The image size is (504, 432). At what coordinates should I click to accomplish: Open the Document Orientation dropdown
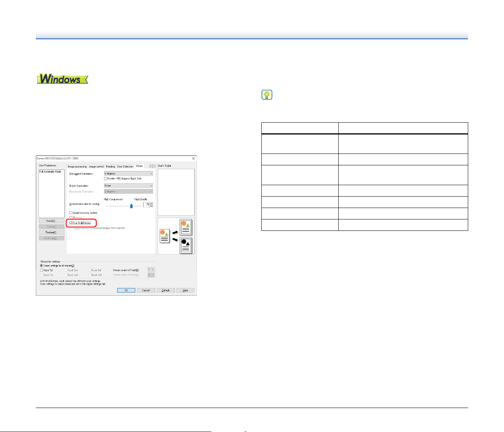[x=128, y=174]
